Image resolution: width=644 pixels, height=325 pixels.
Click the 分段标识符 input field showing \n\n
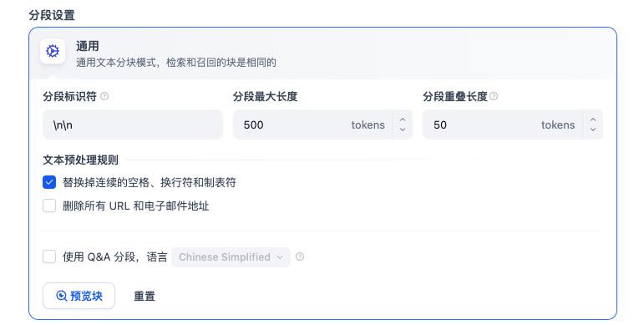tap(133, 124)
